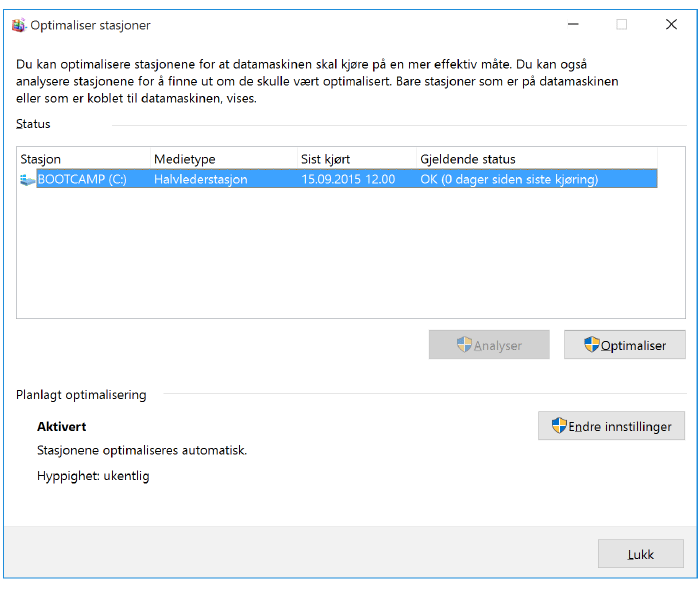This screenshot has height=592, width=700.
Task: Click the Analyser button text
Action: point(498,346)
